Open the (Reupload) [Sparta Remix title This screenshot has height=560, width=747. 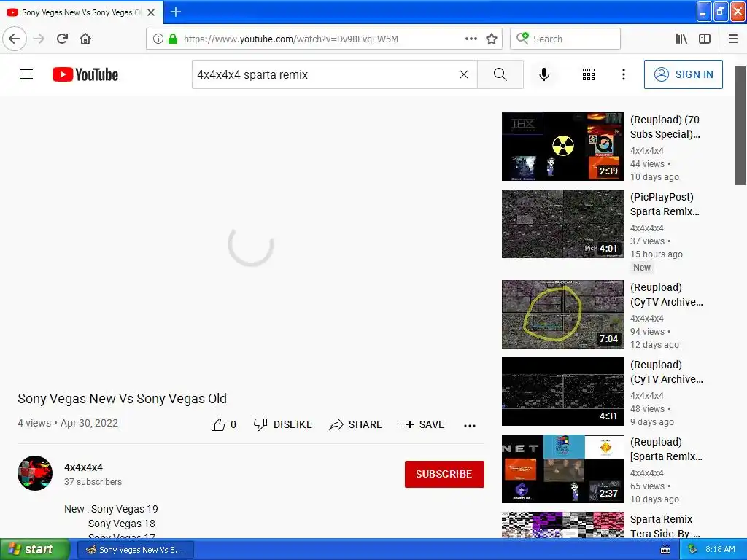(666, 448)
